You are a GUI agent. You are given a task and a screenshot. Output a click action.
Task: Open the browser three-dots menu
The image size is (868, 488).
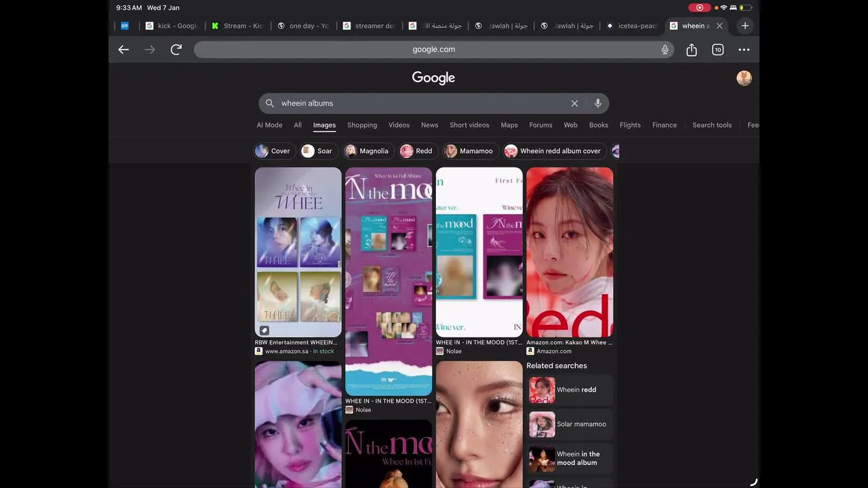click(x=744, y=49)
